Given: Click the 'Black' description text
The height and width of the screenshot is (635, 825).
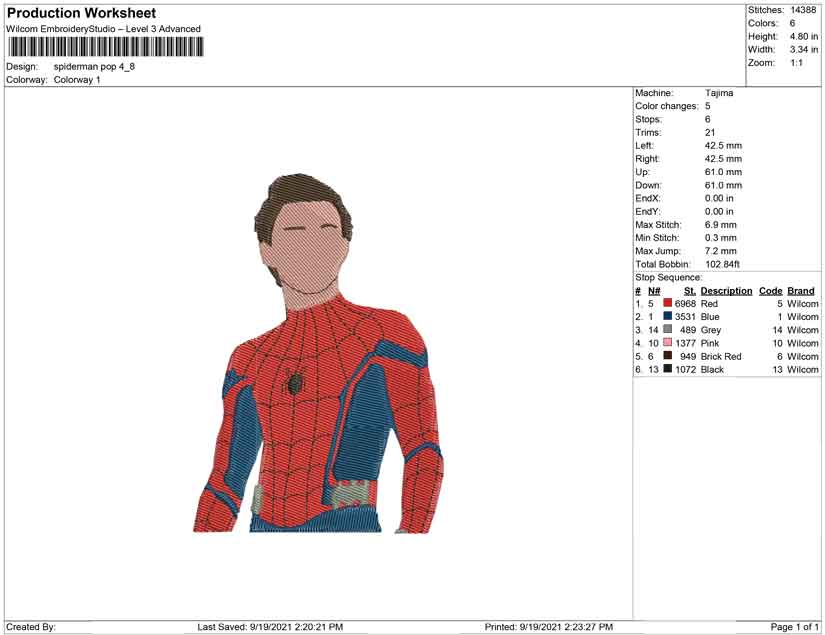Looking at the screenshot, I should coord(712,369).
